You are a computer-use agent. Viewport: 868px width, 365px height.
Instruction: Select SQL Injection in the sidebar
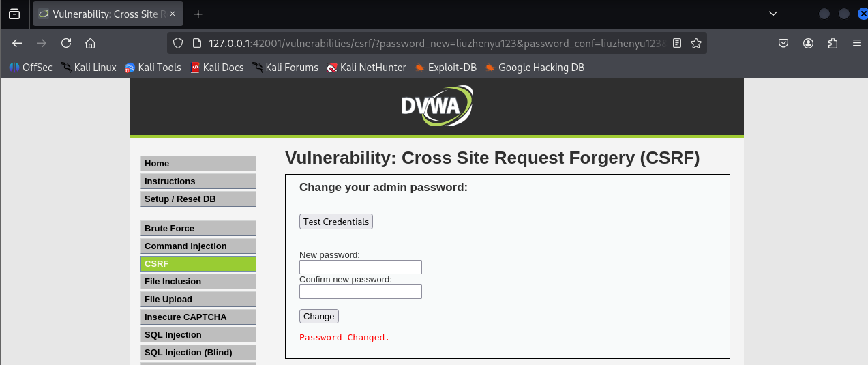pyautogui.click(x=198, y=335)
